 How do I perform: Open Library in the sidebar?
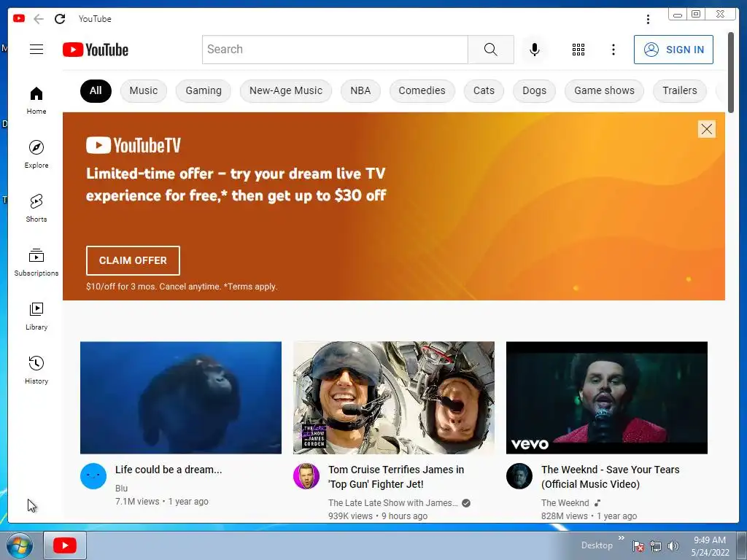pos(36,316)
